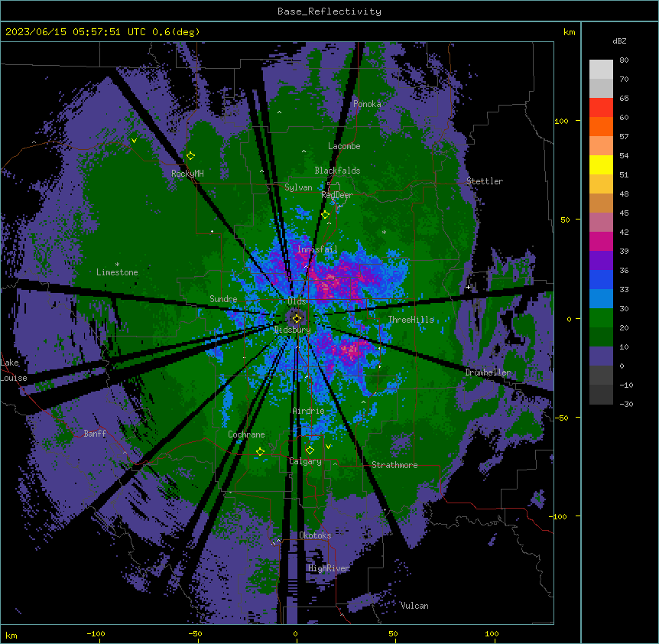Click the Ponoka city label

click(367, 104)
